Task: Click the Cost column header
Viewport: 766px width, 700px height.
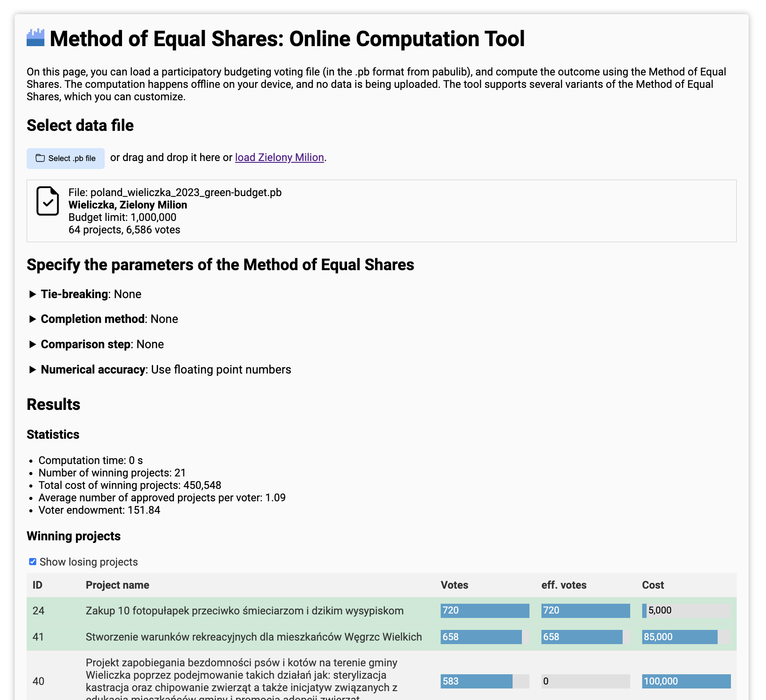Action: 652,585
